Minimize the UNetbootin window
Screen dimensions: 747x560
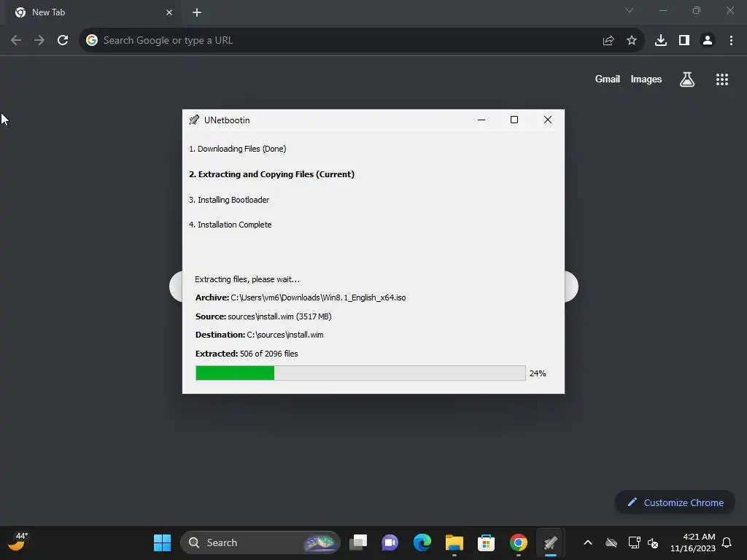pyautogui.click(x=481, y=120)
